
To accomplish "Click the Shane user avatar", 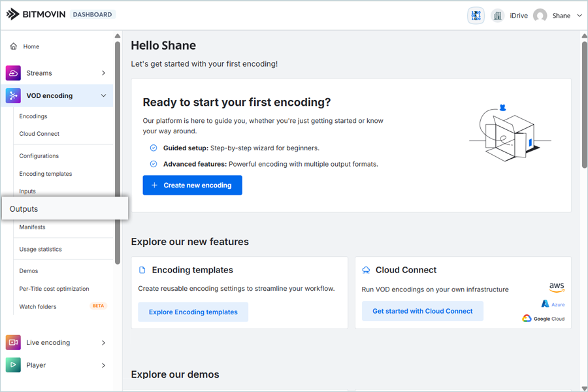I will (x=540, y=16).
